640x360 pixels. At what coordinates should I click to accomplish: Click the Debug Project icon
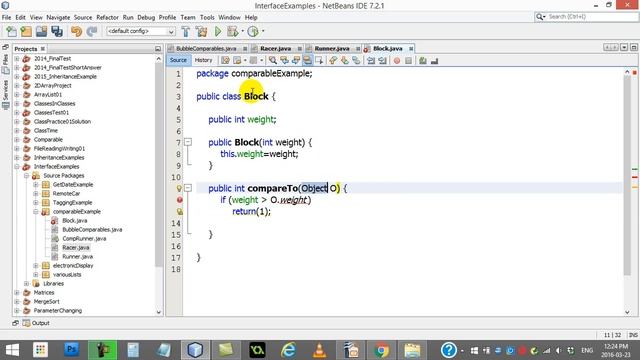(x=232, y=31)
